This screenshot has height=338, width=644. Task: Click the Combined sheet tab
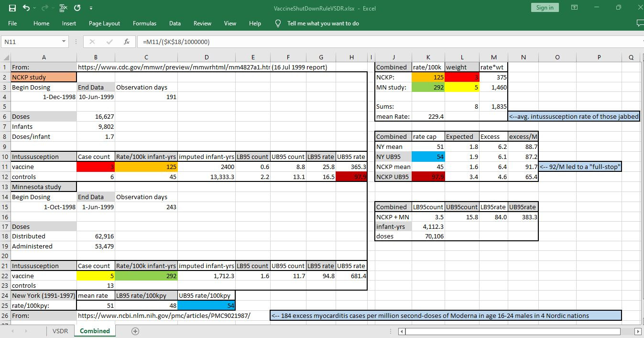pos(95,331)
